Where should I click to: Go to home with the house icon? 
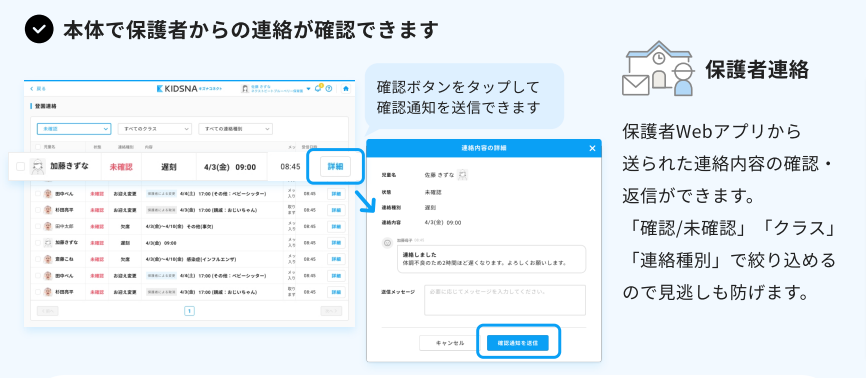pos(346,88)
